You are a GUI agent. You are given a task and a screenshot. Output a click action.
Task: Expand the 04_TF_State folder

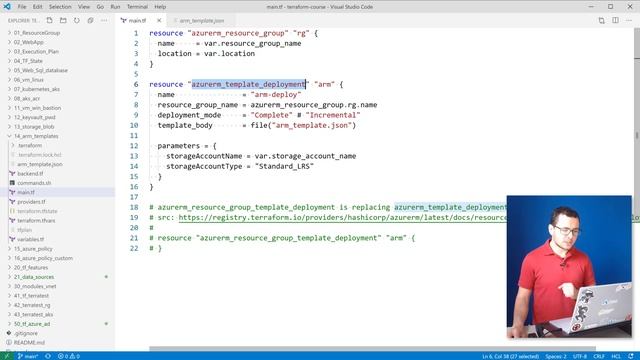coord(28,61)
